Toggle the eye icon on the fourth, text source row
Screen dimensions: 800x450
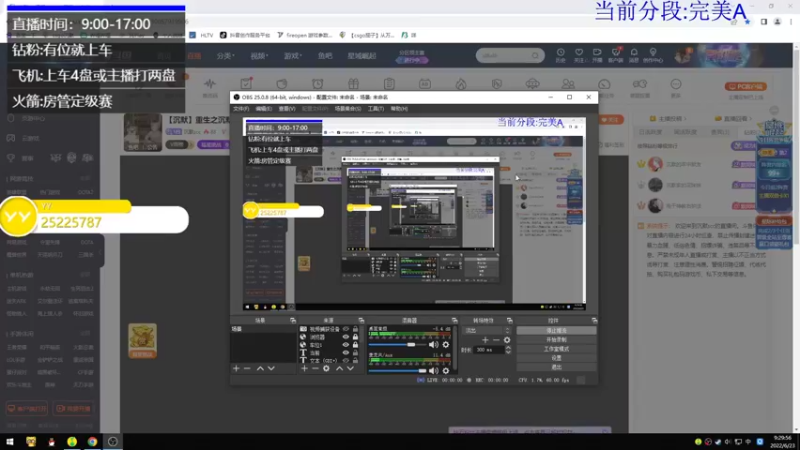click(x=346, y=353)
